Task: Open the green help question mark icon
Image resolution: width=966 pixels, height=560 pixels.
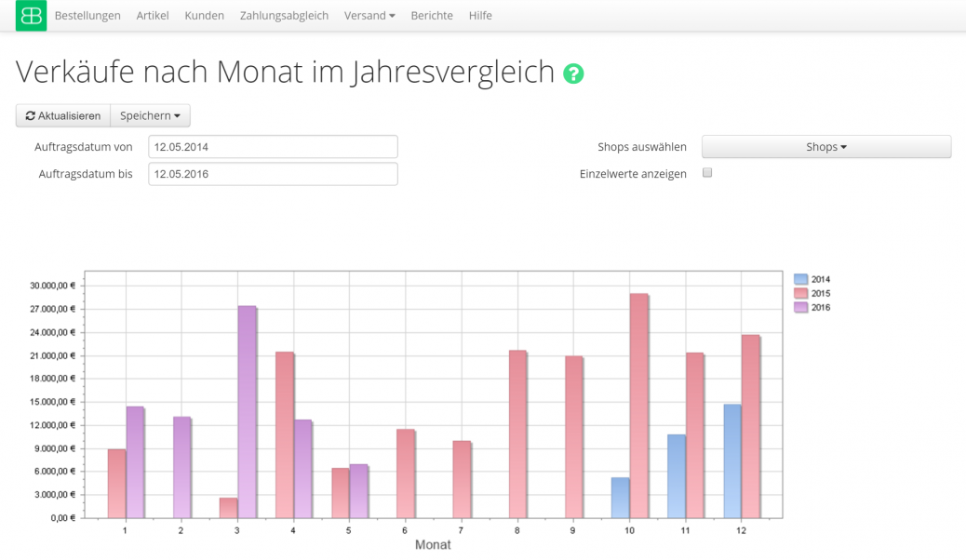Action: coord(573,73)
